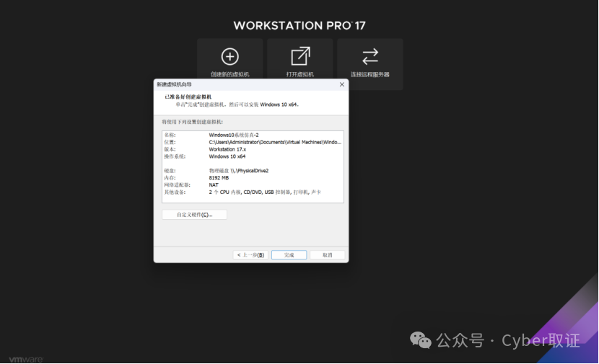The width and height of the screenshot is (599, 364).
Task: Select the Workstation 17.x version value
Action: point(227,150)
